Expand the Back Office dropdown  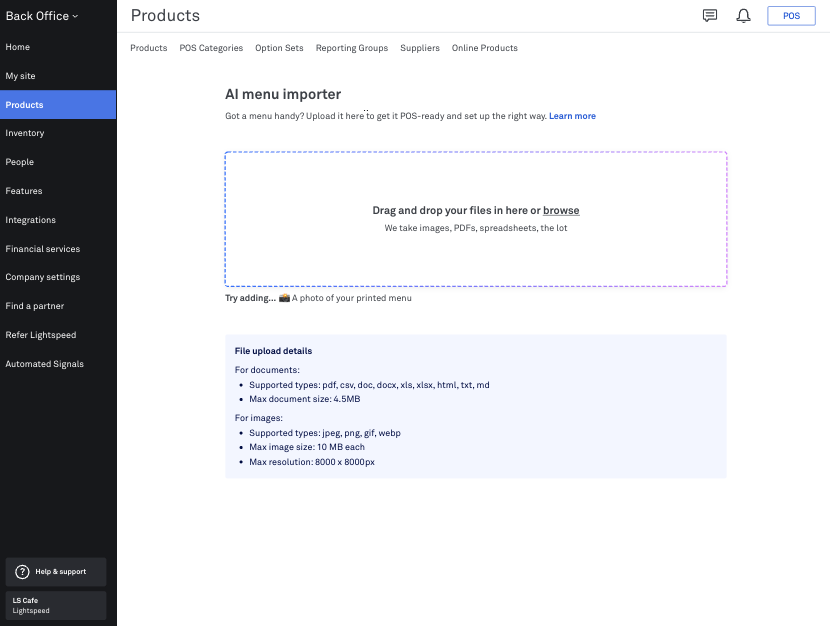coord(42,16)
